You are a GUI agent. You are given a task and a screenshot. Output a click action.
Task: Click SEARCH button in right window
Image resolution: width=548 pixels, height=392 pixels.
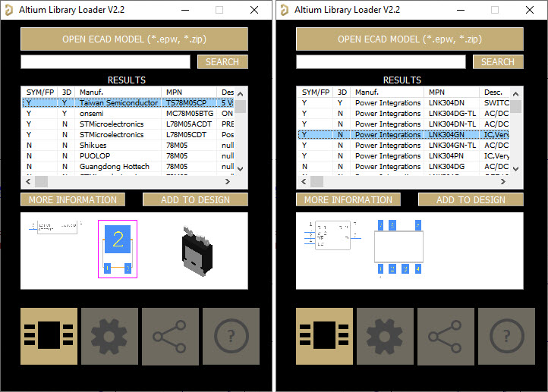pyautogui.click(x=498, y=61)
